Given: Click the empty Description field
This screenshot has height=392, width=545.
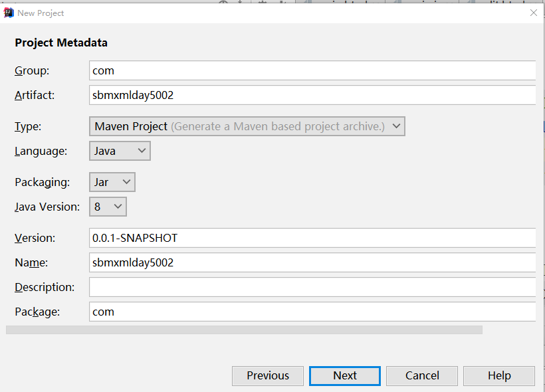Looking at the screenshot, I should (x=312, y=287).
